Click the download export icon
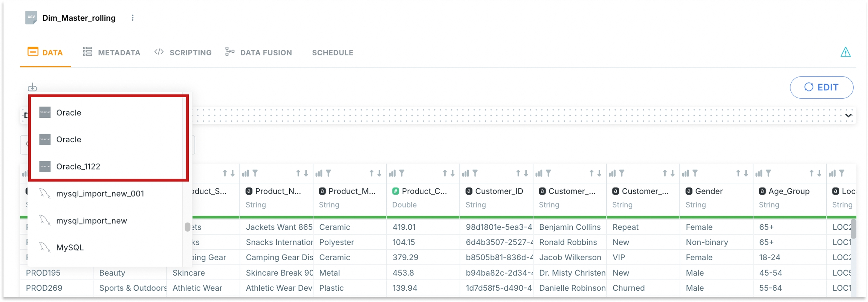Screen dimensions: 868x302 pyautogui.click(x=32, y=87)
